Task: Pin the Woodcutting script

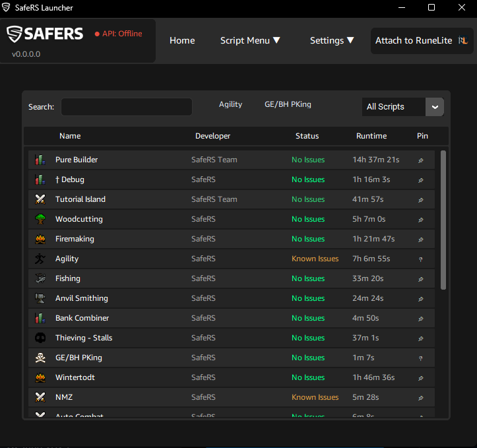Action: point(421,220)
